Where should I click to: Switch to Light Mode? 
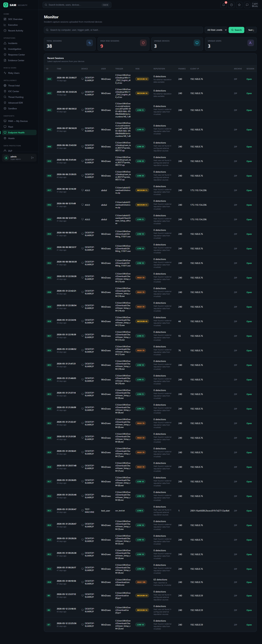[255, 5]
